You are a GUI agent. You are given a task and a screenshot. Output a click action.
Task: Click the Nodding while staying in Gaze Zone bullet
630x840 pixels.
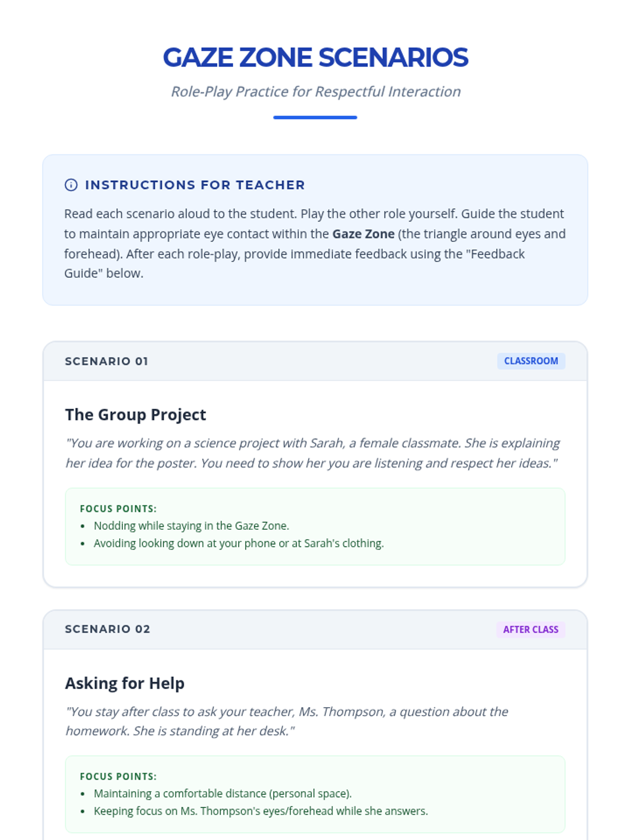point(191,526)
